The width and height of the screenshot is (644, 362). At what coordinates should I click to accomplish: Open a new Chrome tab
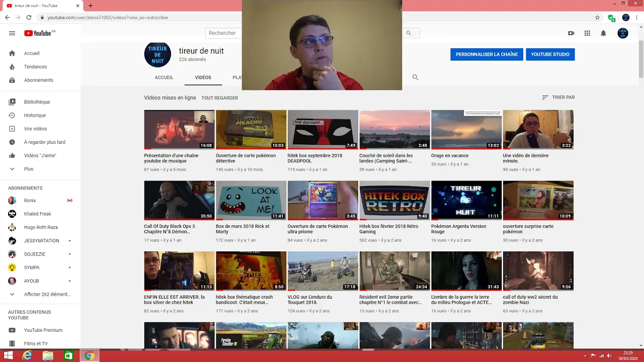(91, 6)
